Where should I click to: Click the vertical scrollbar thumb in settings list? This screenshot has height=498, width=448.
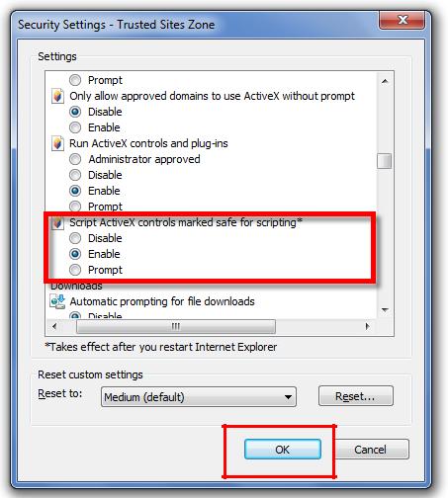385,161
